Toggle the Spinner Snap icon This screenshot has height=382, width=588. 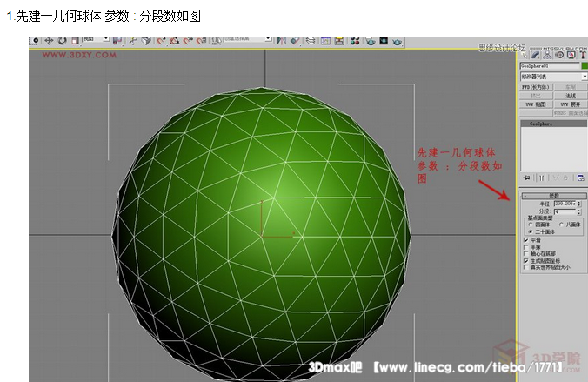point(202,41)
